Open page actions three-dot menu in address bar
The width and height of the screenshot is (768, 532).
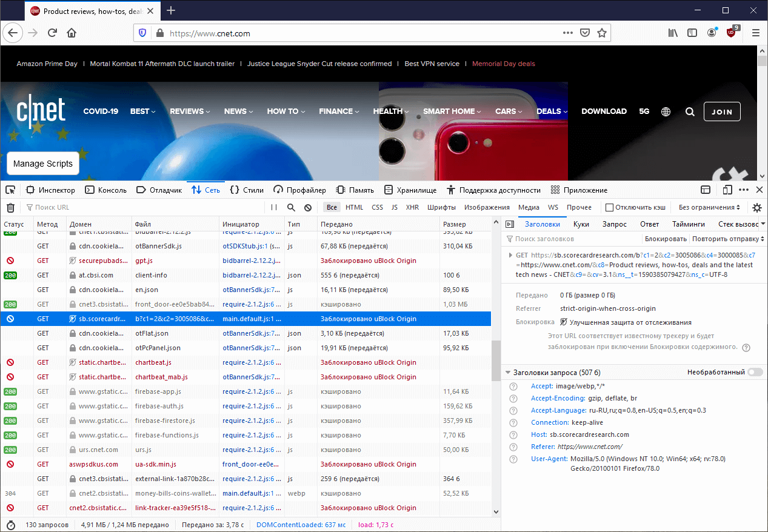[568, 33]
